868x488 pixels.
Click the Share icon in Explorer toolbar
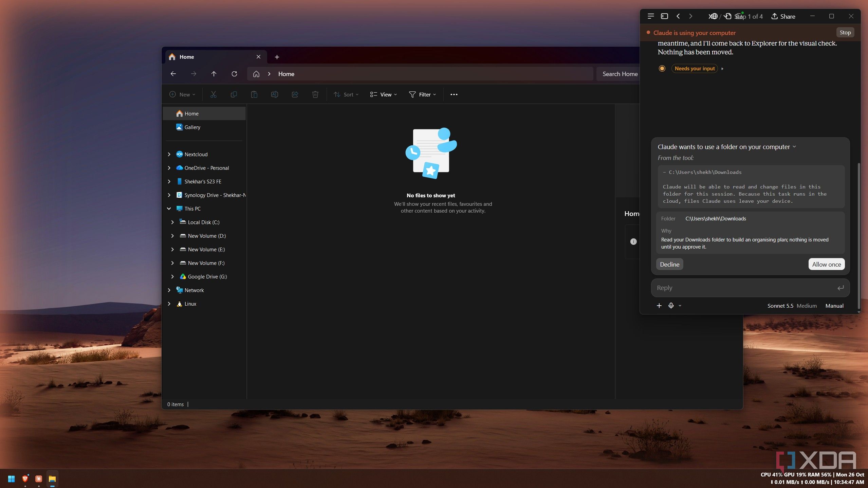(295, 94)
